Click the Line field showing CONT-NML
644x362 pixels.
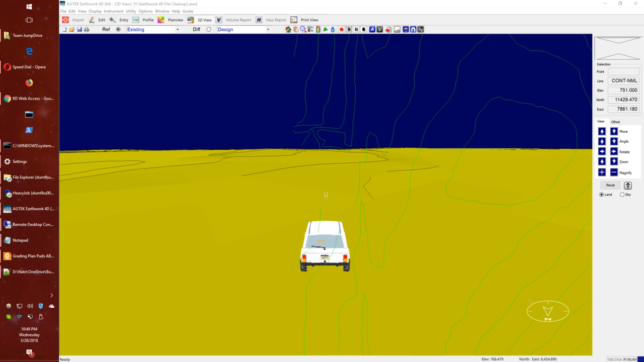[x=623, y=80]
